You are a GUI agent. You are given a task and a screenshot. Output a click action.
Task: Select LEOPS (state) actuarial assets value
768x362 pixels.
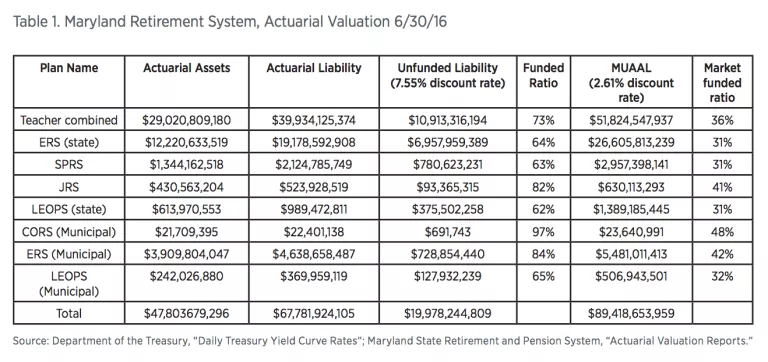(x=187, y=210)
